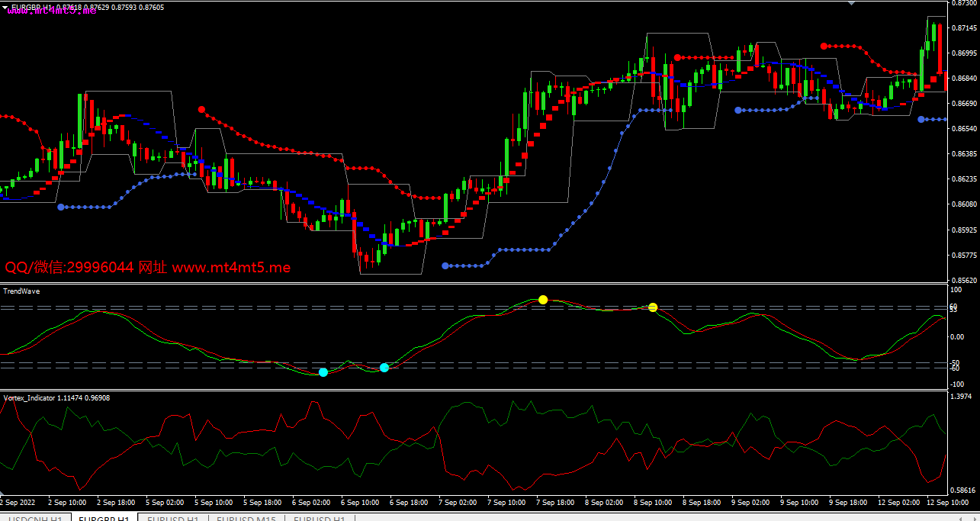The image size is (980, 521).
Task: Click the large blue stop dot near 0.85700
Action: click(x=445, y=266)
